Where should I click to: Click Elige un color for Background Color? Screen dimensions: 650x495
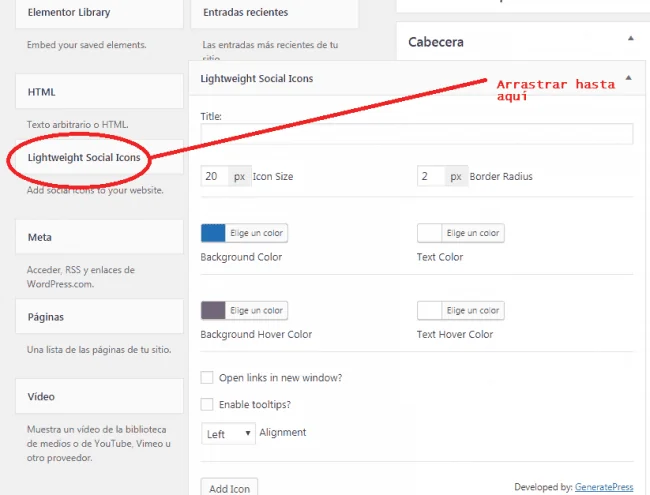tap(257, 233)
